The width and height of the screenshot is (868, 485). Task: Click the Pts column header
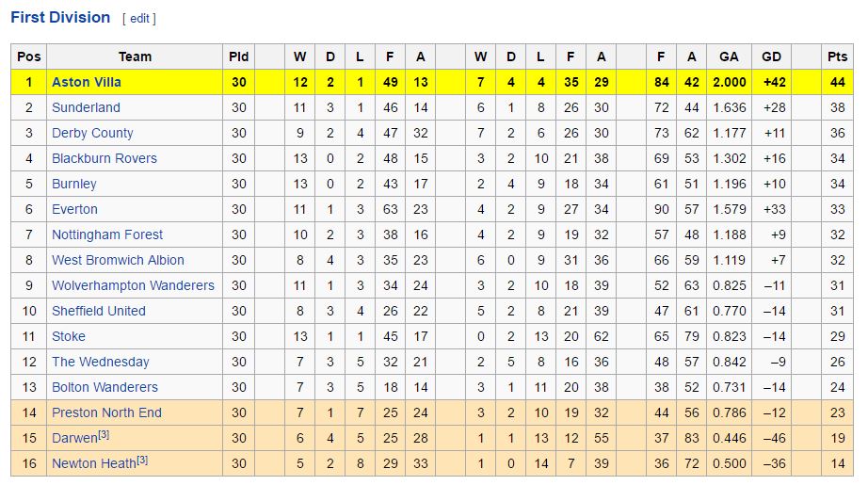click(837, 57)
